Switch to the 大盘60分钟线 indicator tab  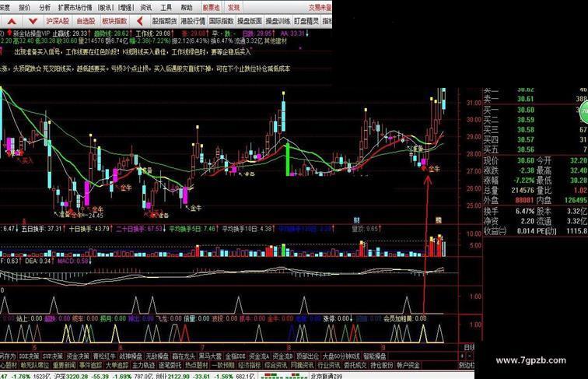pyautogui.click(x=341, y=356)
